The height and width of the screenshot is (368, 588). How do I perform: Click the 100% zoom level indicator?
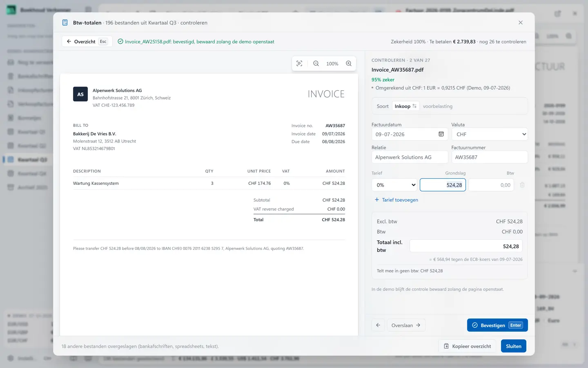pos(332,64)
